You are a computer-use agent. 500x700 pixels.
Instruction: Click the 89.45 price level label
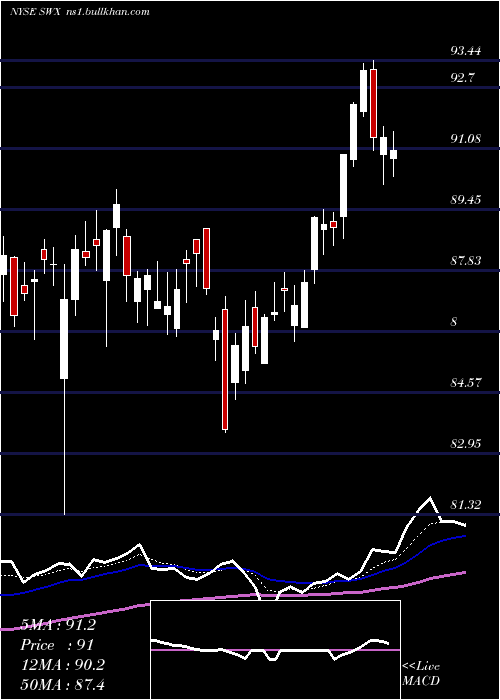(466, 200)
